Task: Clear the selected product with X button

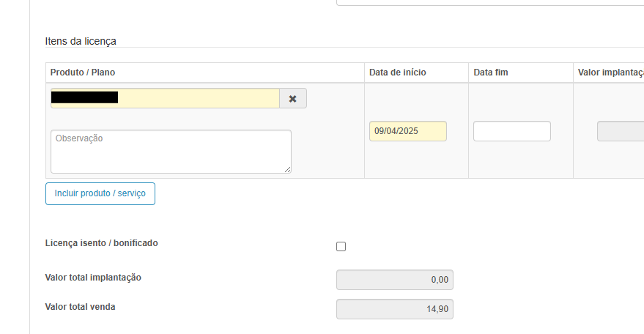Action: [293, 99]
